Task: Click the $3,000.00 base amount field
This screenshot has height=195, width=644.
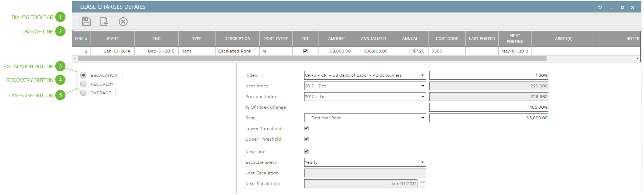Action: [x=489, y=118]
